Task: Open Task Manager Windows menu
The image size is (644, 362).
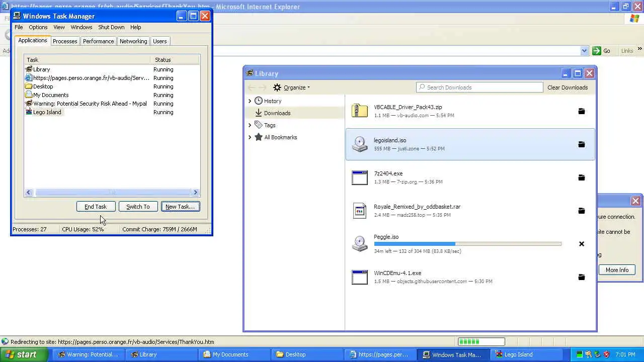Action: point(81,27)
